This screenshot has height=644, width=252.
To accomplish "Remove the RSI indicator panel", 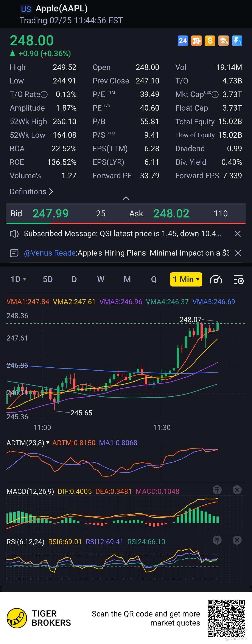I will (237, 540).
